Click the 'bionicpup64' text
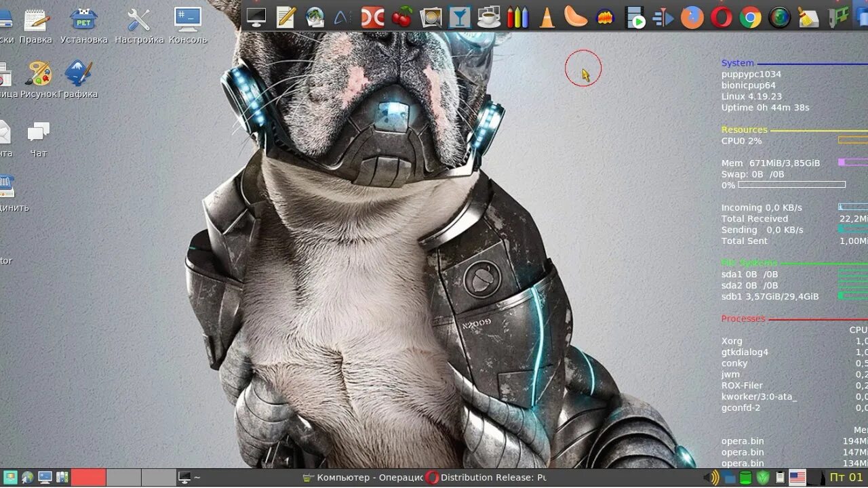This screenshot has width=868, height=488. (x=749, y=85)
